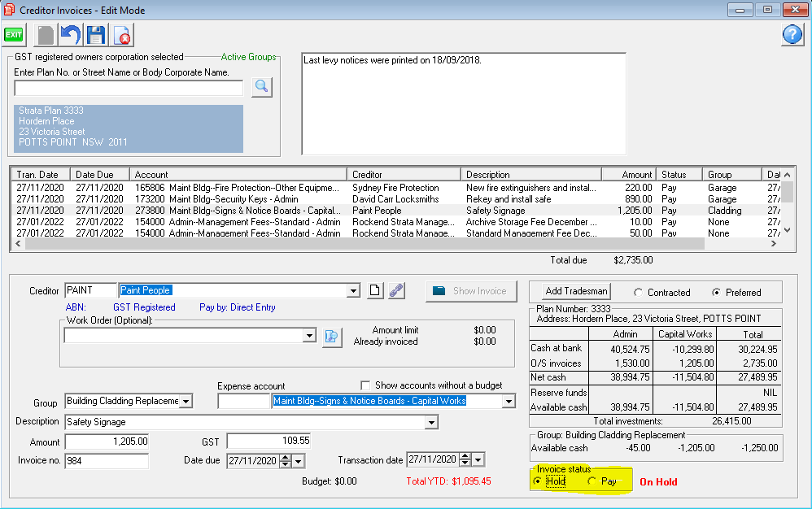Click the floppy disk save icon
Image resolution: width=812 pixels, height=509 pixels.
coord(96,35)
